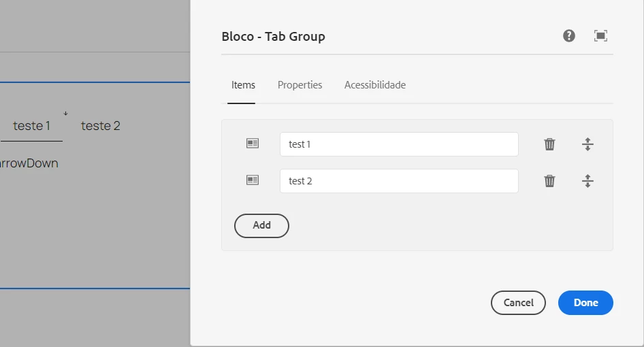
Task: Delete the 'test 2' item
Action: (x=549, y=181)
